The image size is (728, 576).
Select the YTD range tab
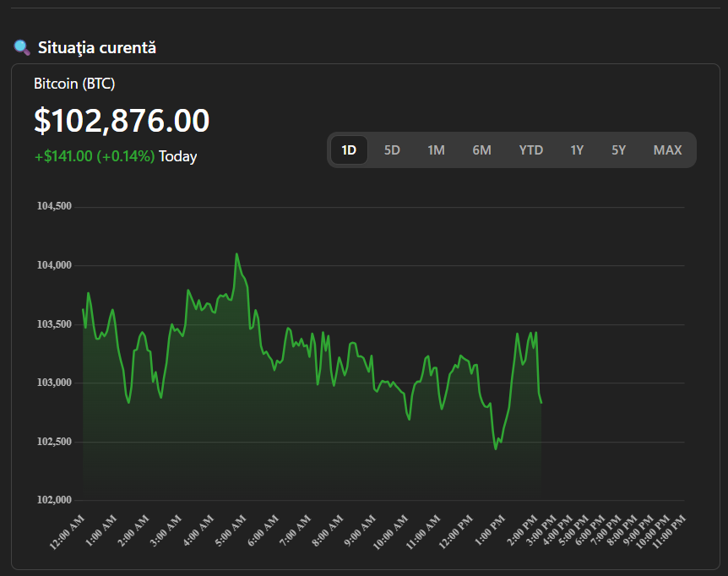point(530,150)
